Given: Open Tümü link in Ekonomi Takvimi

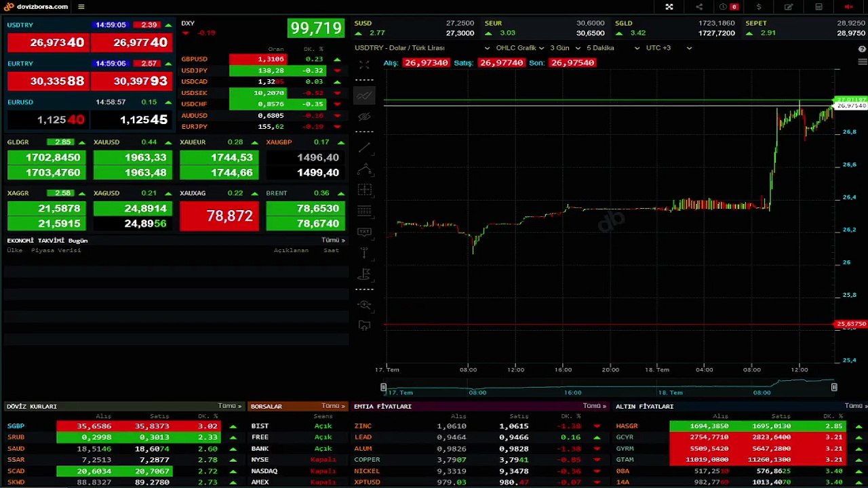Looking at the screenshot, I should 333,240.
